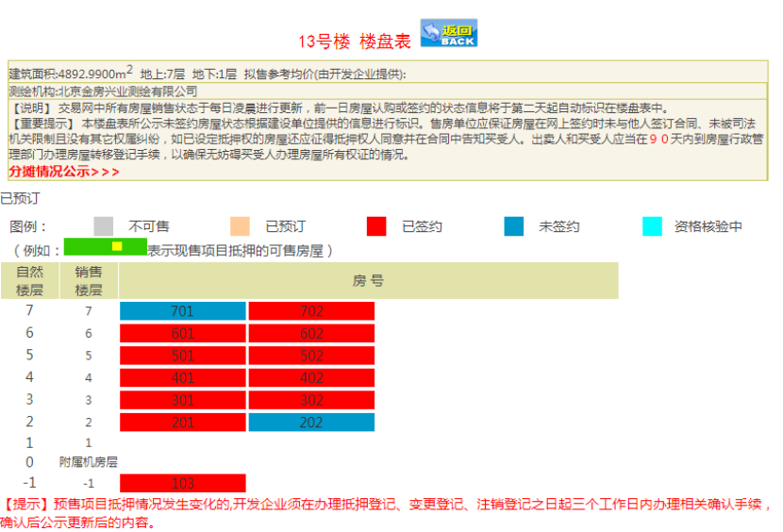Screen dimensions: 783x532
Task: Open unit 701 details
Action: click(x=183, y=311)
